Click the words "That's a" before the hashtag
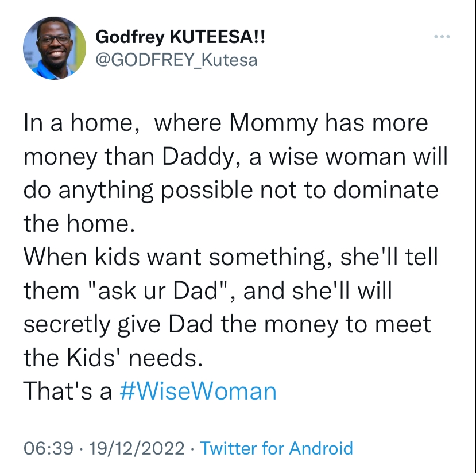 pyautogui.click(x=68, y=391)
